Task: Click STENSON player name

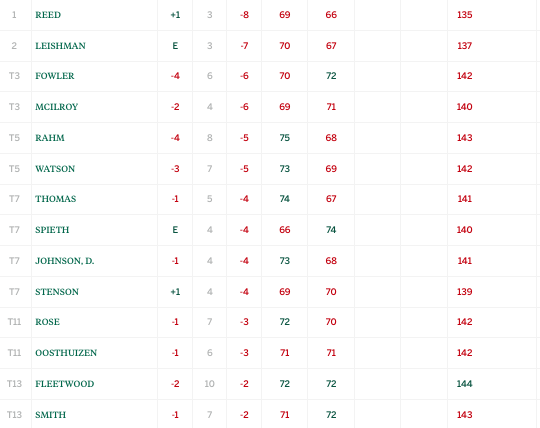Action: 57,292
